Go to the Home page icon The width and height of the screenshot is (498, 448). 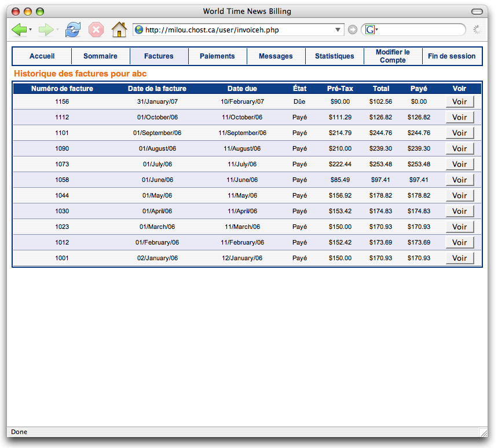click(119, 30)
